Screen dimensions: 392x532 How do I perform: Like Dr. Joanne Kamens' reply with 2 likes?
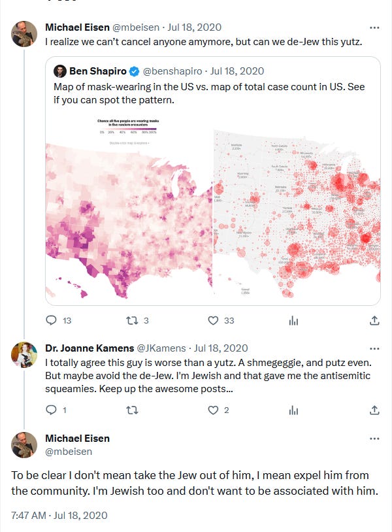coord(213,410)
